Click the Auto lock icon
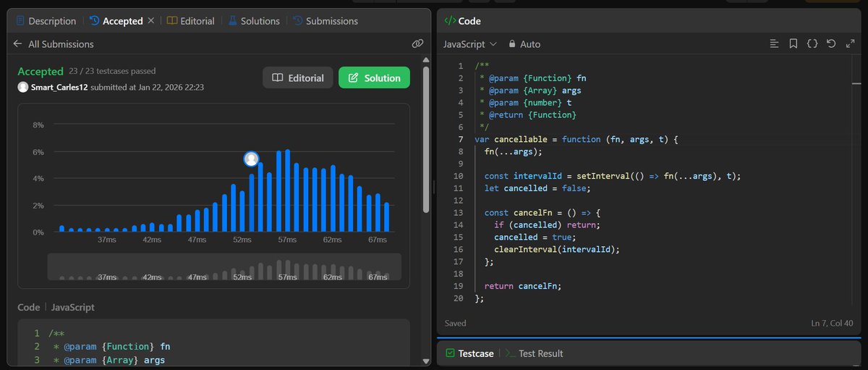Viewport: 868px width, 370px height. coord(512,43)
